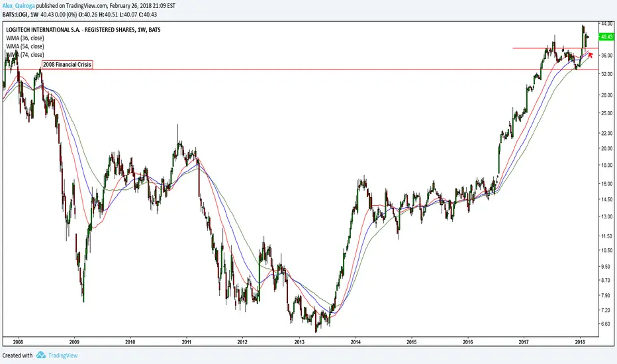Select the WMA (74, close) indicator label
This screenshot has width=617, height=364.
25,55
